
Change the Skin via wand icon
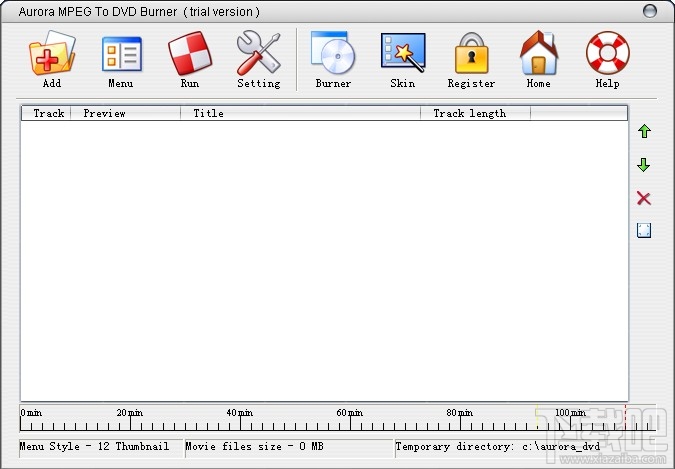click(403, 53)
